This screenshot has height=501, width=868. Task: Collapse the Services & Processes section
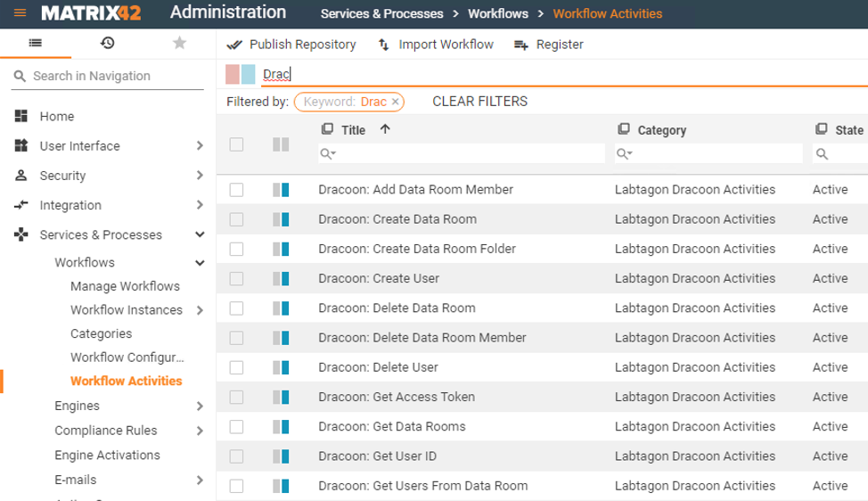click(200, 234)
